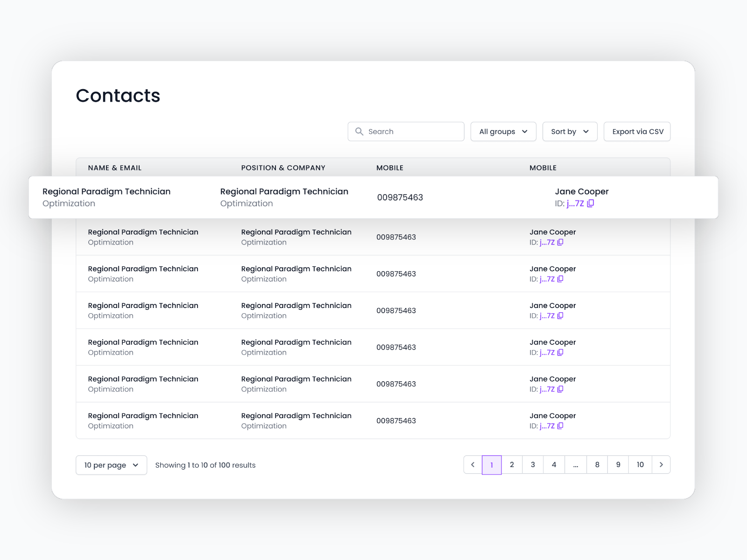
Task: Go to the next page with right arrow
Action: click(661, 465)
